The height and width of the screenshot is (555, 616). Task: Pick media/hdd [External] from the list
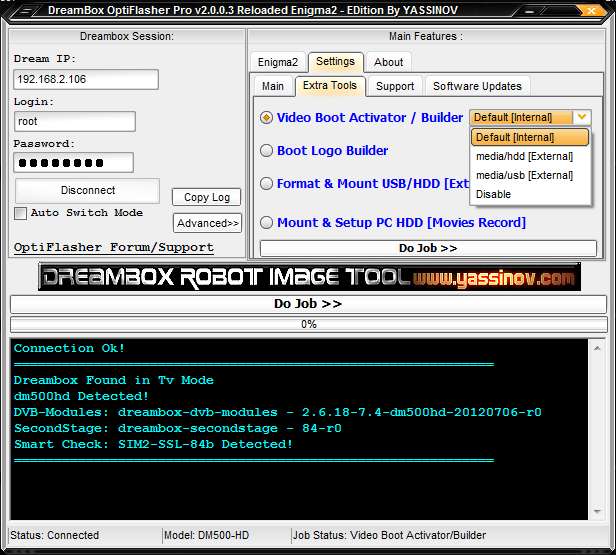click(530, 156)
